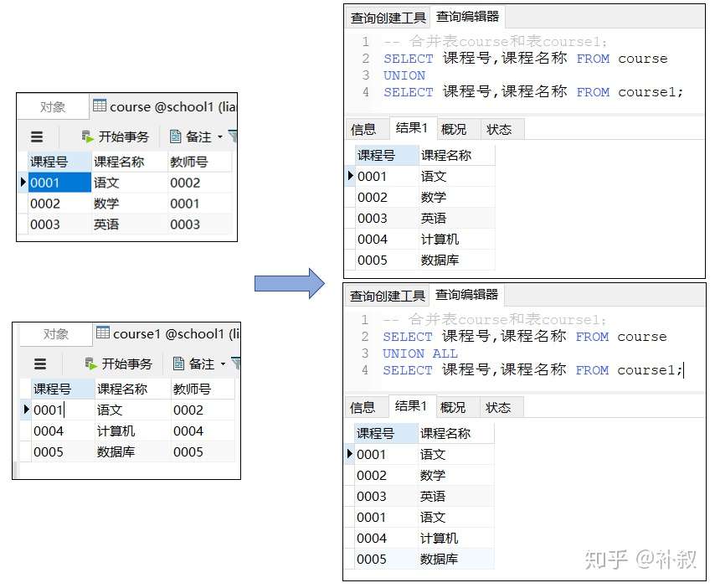This screenshot has width=715, height=588.
Task: Click the hamburger menu icon in the course table toolbar
Action: point(38,134)
